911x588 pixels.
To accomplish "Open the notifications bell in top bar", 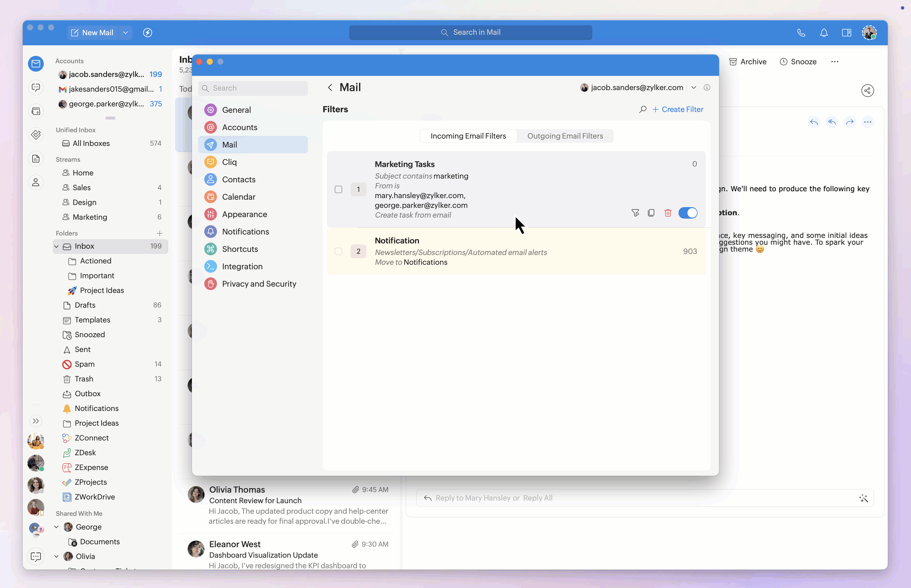I will pyautogui.click(x=824, y=33).
